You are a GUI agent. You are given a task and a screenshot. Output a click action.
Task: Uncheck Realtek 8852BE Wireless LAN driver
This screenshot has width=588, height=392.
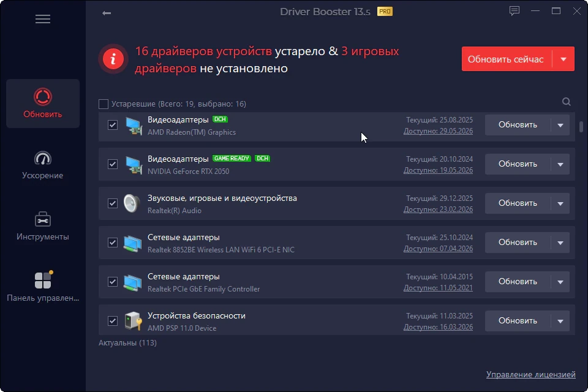113,243
